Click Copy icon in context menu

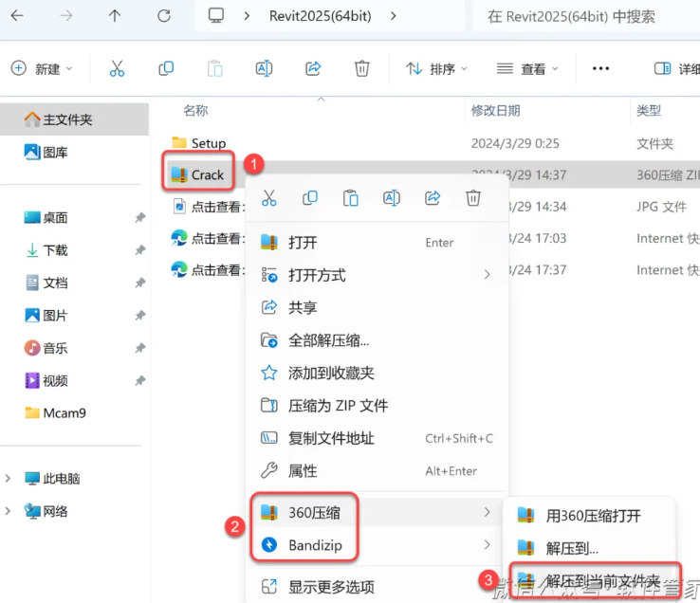click(310, 198)
